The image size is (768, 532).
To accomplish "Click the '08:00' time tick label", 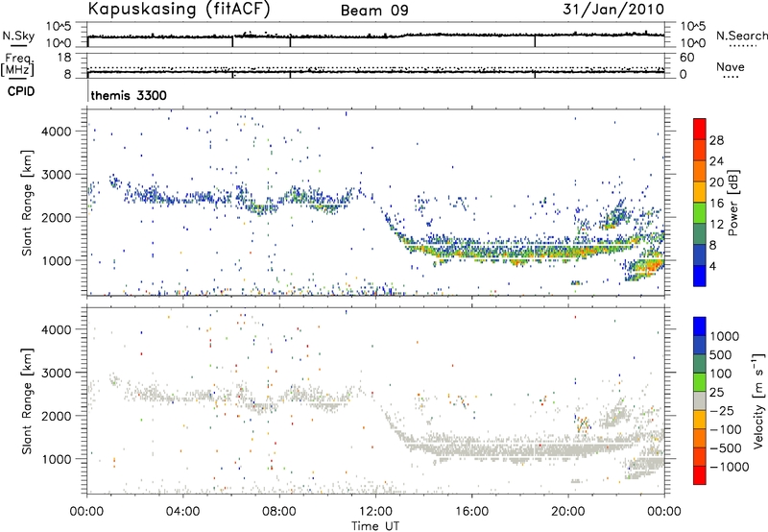I will [279, 512].
